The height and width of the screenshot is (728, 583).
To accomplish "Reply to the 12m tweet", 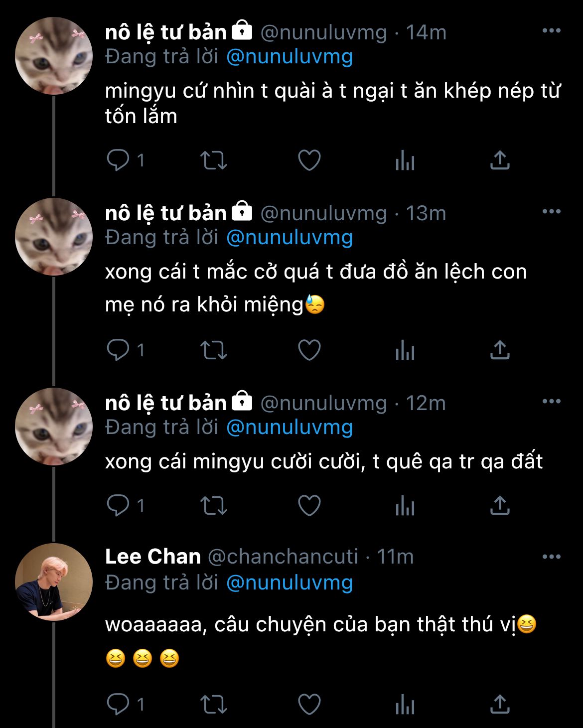I will 119,505.
